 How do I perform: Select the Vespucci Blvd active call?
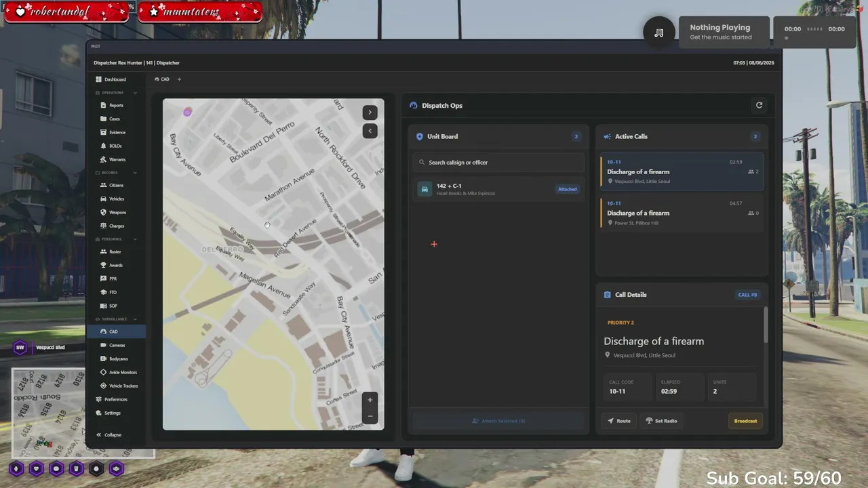click(x=682, y=171)
